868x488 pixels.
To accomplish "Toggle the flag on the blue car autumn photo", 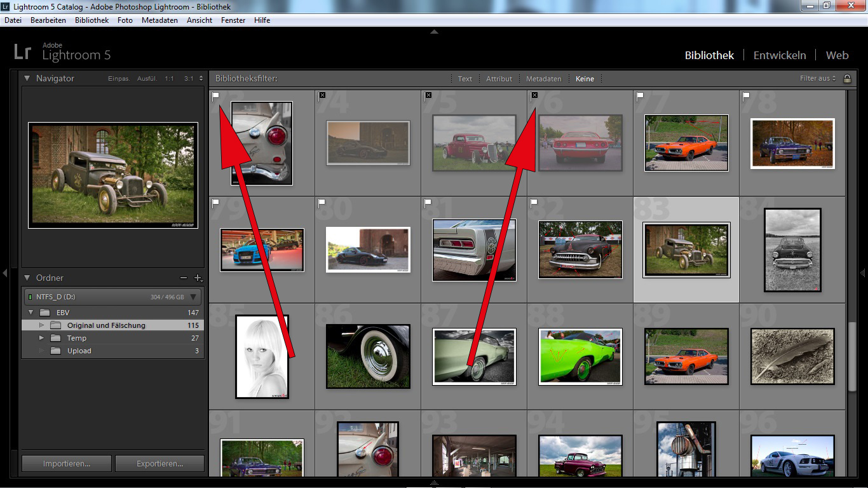I will click(746, 96).
